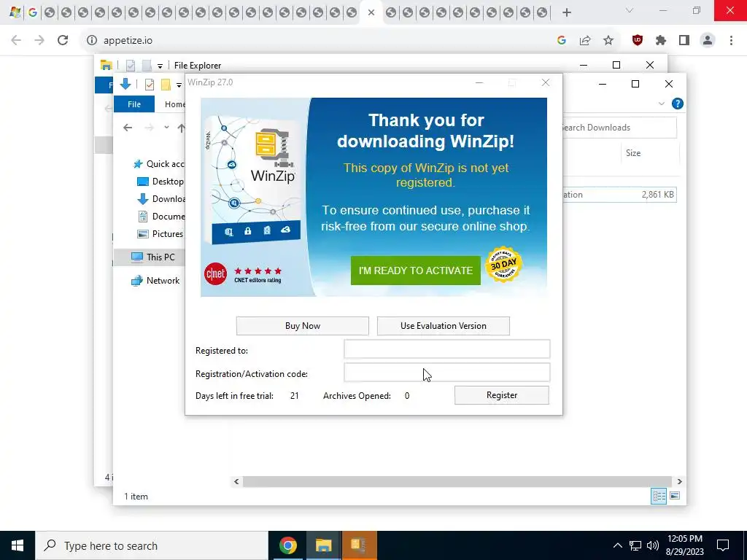Bookmark this page with star icon
The image size is (747, 560).
(608, 41)
